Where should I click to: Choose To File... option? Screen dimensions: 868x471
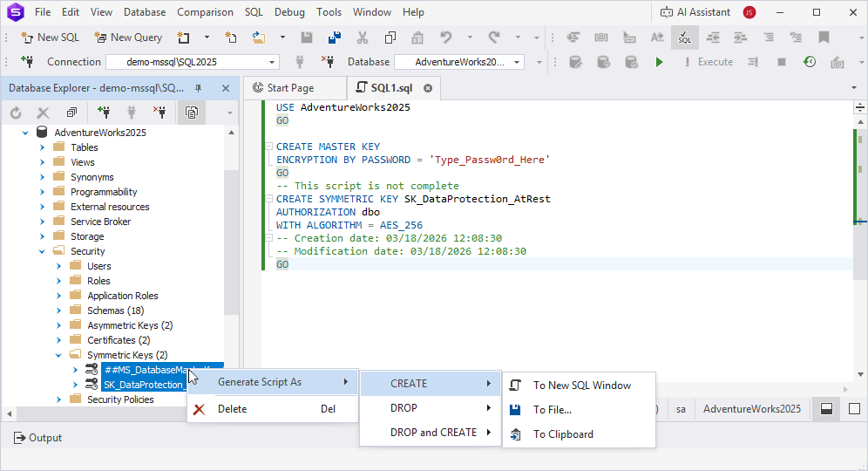[x=579, y=409]
